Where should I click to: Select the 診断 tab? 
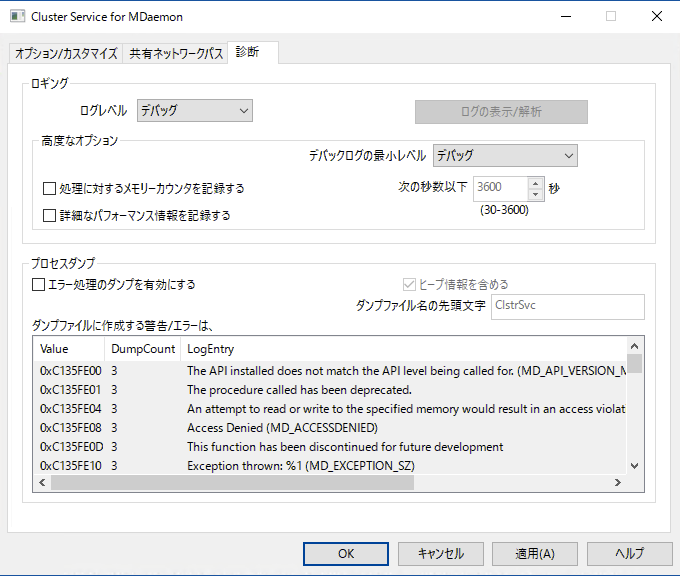coord(252,52)
